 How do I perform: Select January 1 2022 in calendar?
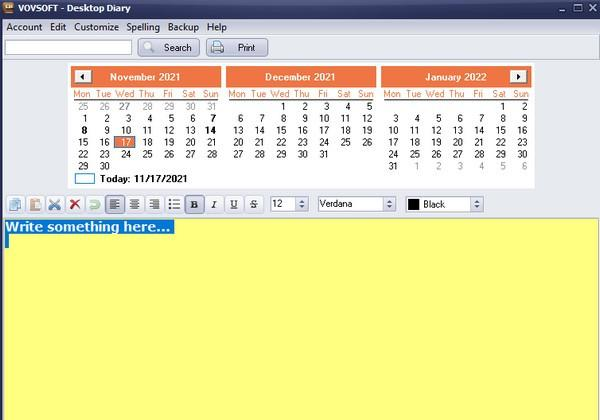pos(503,107)
